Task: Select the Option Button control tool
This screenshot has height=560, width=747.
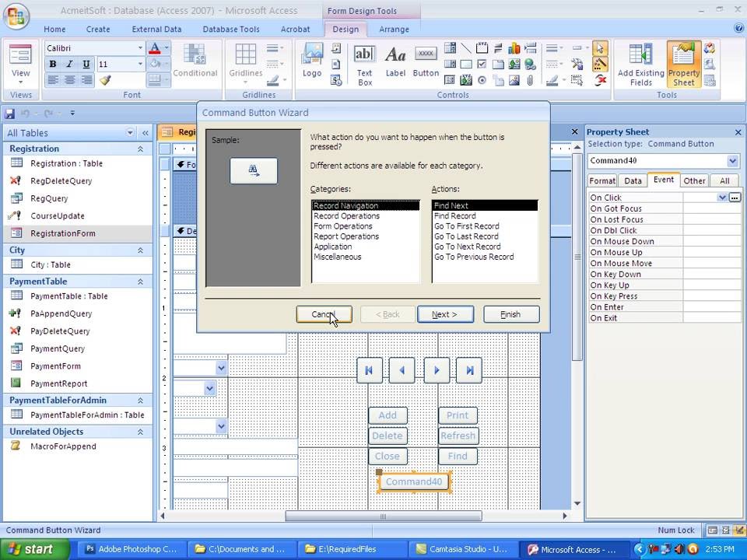Action: [x=482, y=80]
